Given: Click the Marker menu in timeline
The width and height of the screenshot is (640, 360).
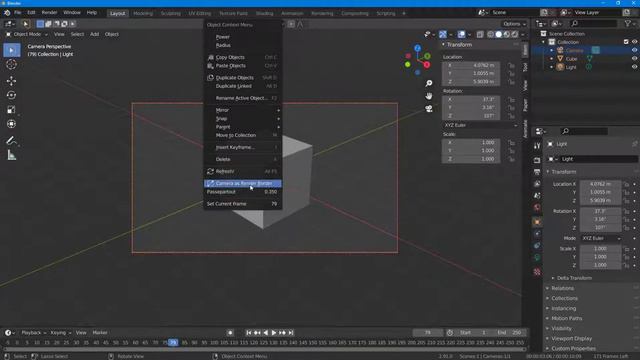Looking at the screenshot, I should pos(100,333).
